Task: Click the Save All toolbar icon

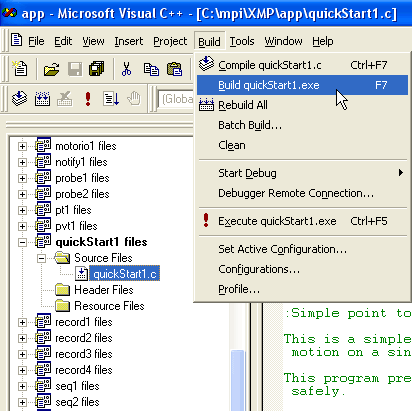Action: [96, 69]
